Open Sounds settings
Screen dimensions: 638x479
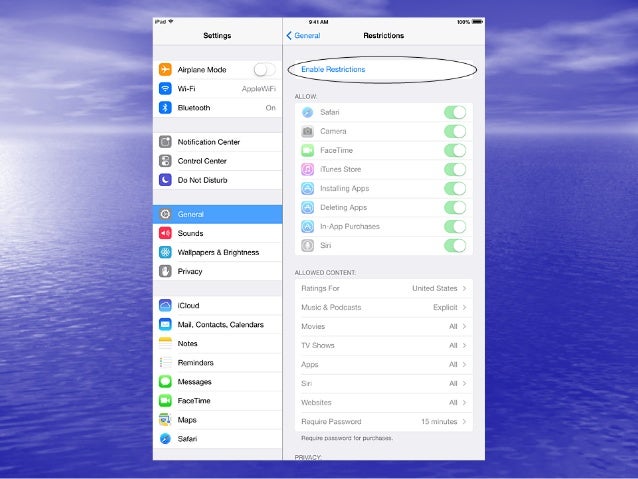217,233
